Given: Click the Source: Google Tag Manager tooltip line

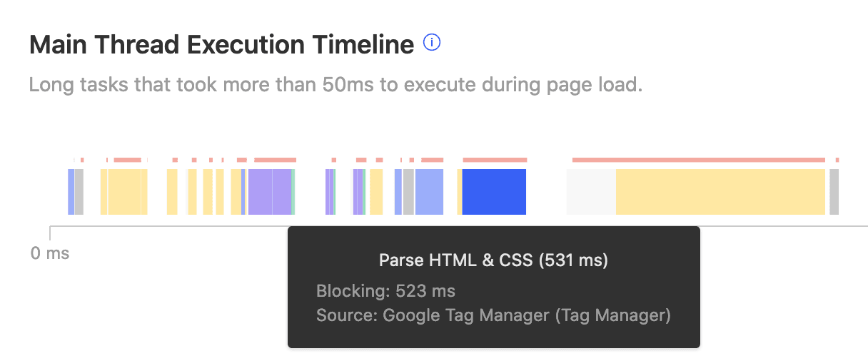Looking at the screenshot, I should [493, 315].
